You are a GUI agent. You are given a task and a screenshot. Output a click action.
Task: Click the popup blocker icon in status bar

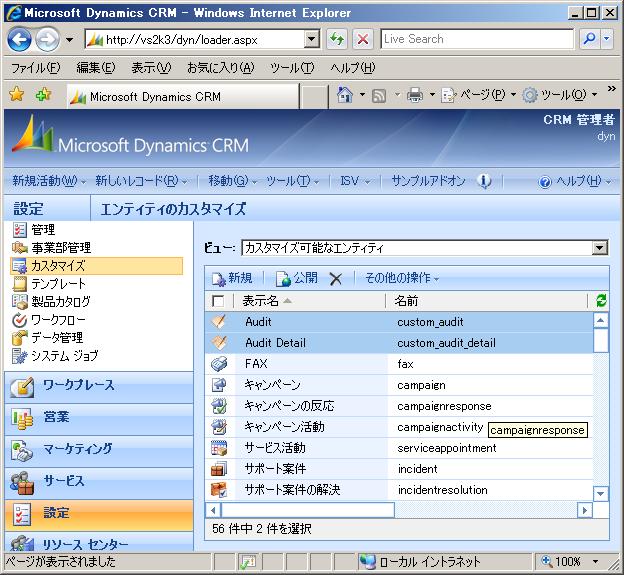(x=247, y=562)
